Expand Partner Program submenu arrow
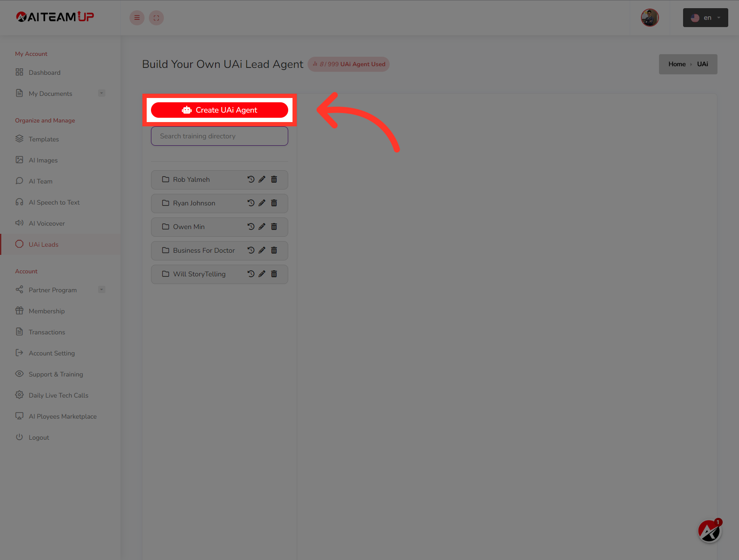 [102, 290]
